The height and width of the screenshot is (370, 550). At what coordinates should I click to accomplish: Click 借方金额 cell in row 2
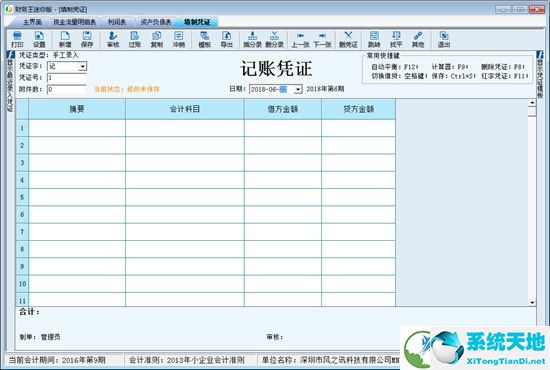point(283,145)
